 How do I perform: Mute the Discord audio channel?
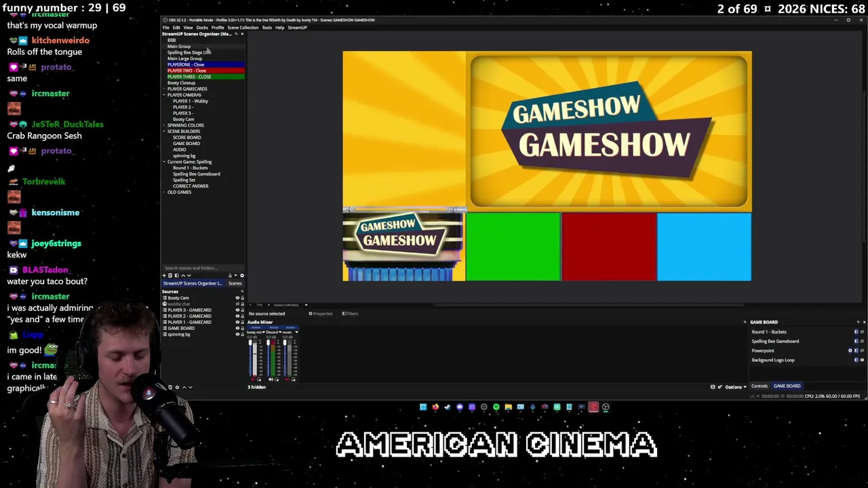(271, 380)
